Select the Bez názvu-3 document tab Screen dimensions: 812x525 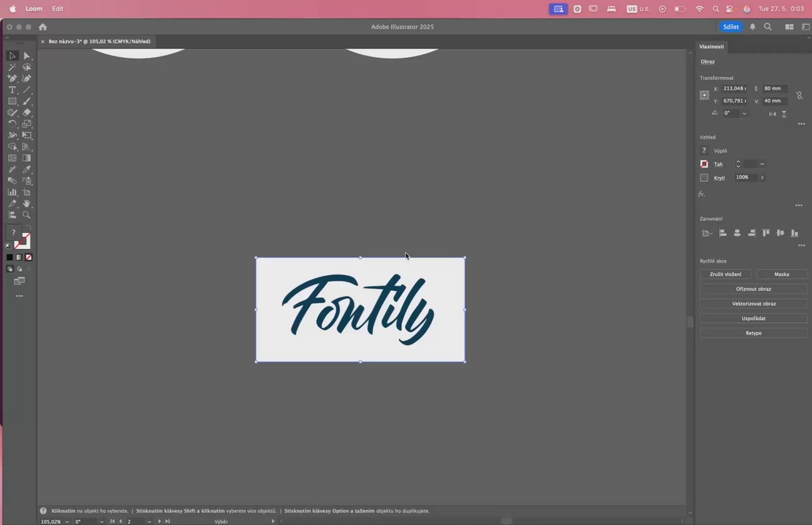point(100,41)
